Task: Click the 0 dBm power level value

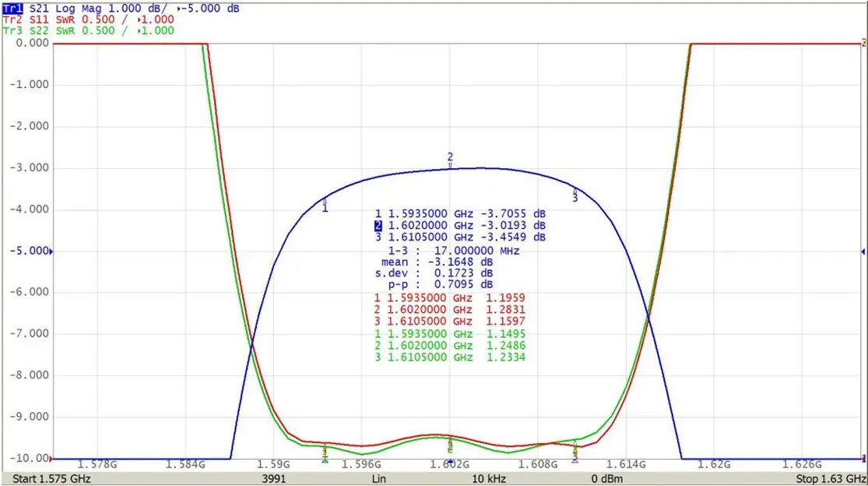Action: [x=606, y=479]
